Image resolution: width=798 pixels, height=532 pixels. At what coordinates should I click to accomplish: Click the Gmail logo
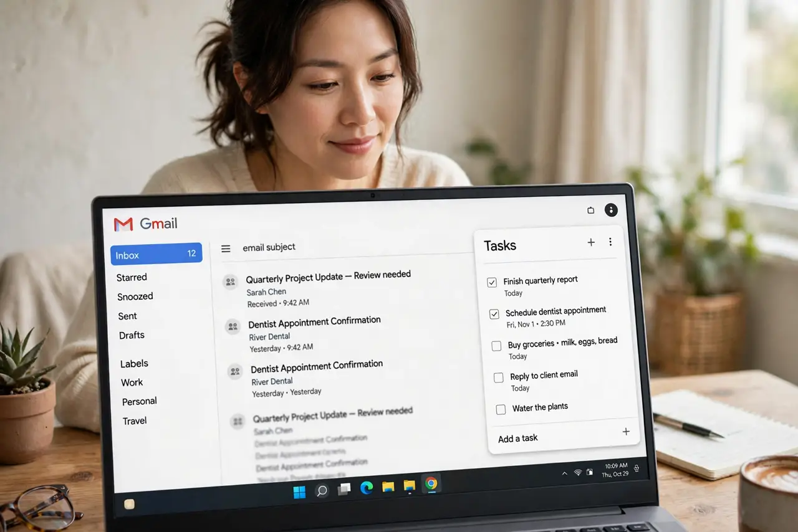coord(145,224)
